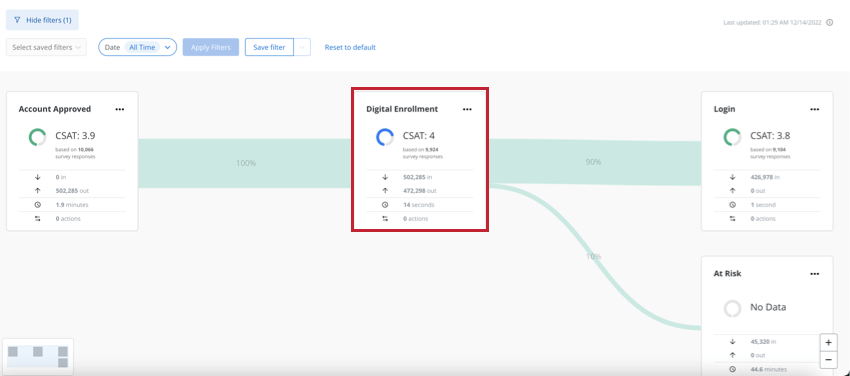
Task: Expand the Save filter dropdown arrow
Action: coord(302,47)
